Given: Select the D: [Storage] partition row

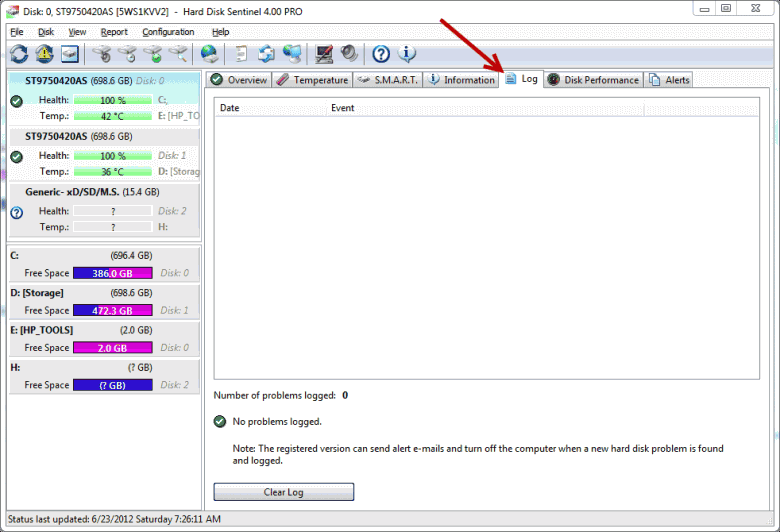Looking at the screenshot, I should point(104,302).
